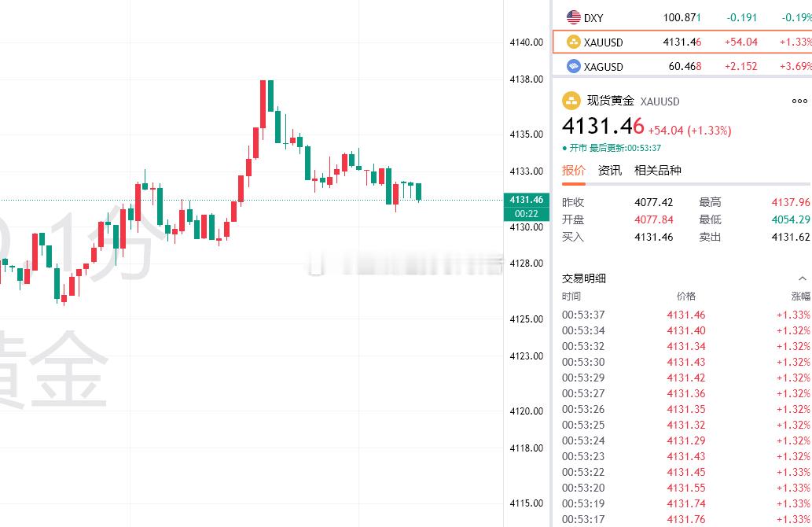Click the DXY US flag icon
This screenshot has height=527, width=812.
tap(573, 17)
